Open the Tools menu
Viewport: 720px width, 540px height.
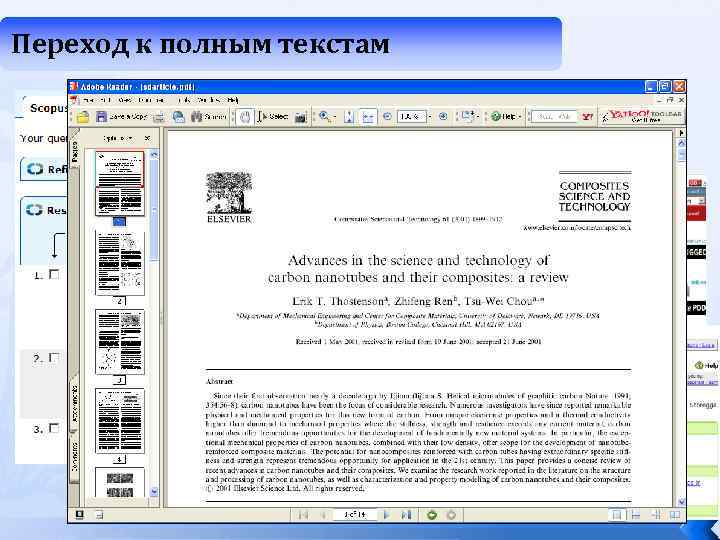pos(185,100)
